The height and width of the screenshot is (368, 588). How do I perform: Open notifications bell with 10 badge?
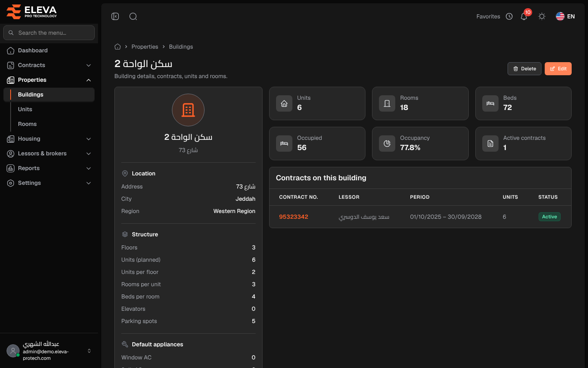point(524,16)
